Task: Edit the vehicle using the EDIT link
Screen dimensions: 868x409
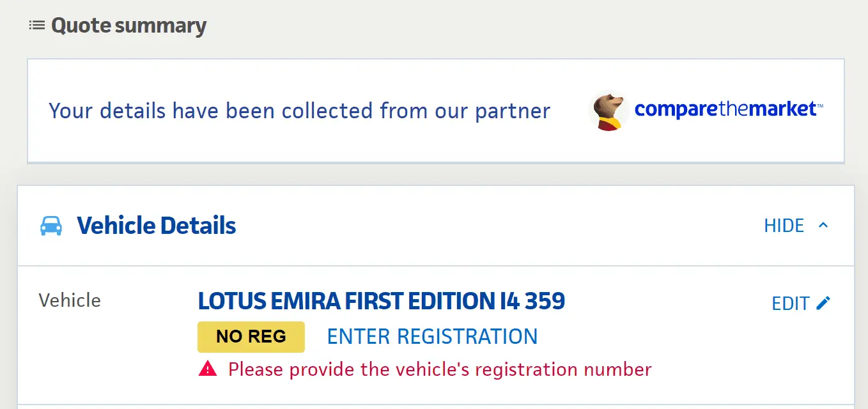Action: pos(791,304)
